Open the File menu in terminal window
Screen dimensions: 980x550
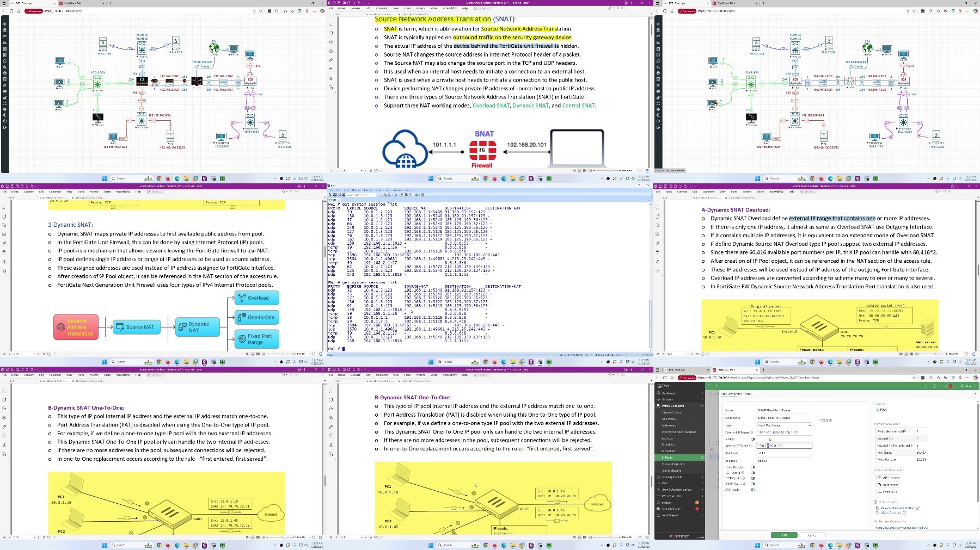tap(332, 190)
